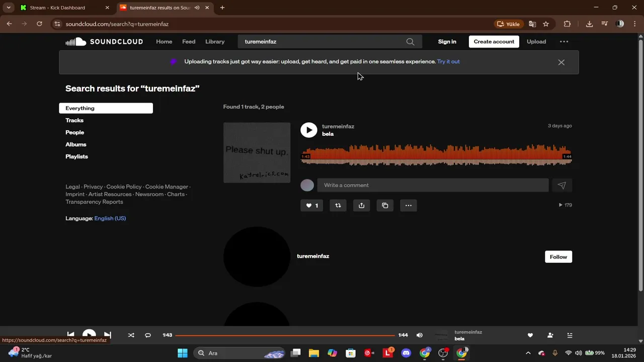Share the bela track
The height and width of the screenshot is (362, 644).
point(361,205)
